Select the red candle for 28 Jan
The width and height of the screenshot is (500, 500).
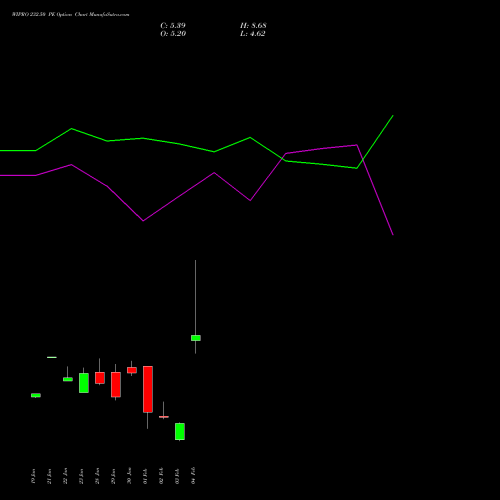click(x=100, y=378)
